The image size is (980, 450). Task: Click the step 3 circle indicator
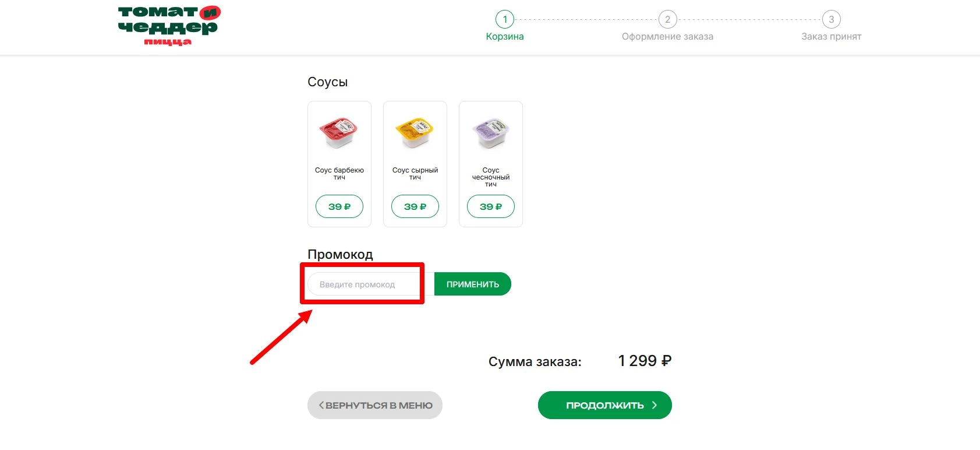831,19
